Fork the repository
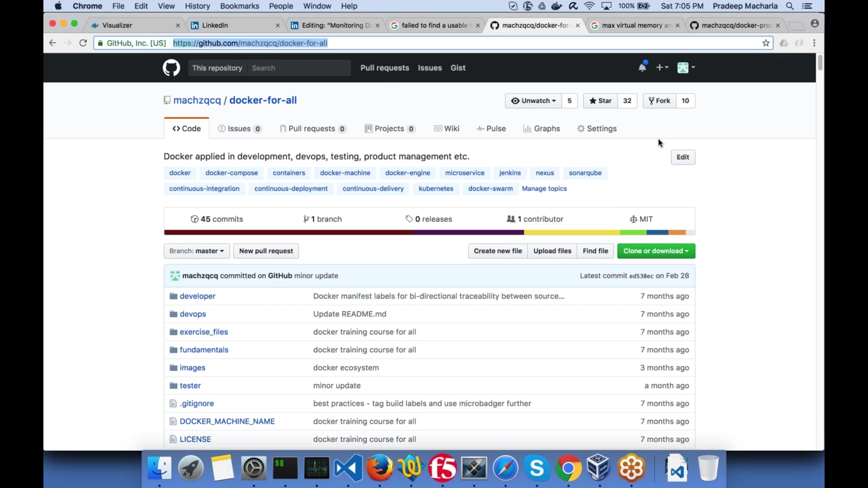868x488 pixels. (x=659, y=101)
